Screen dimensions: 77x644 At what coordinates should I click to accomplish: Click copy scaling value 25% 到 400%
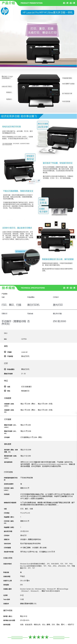(x=25, y=621)
